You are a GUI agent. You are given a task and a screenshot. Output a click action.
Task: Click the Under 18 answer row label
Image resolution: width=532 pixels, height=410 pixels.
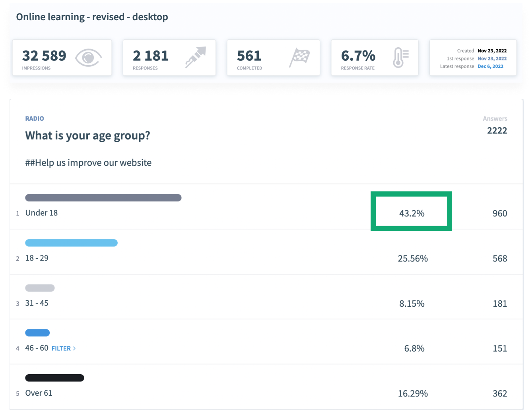point(41,213)
